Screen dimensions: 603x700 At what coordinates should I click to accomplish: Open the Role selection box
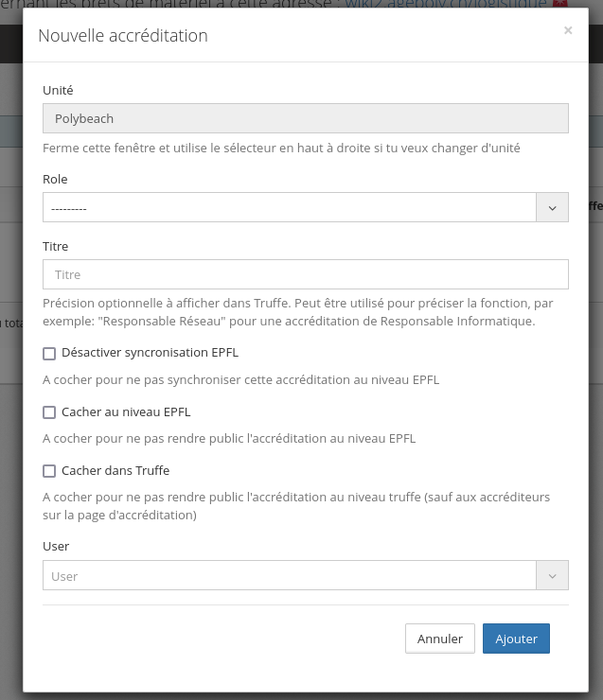[290, 207]
